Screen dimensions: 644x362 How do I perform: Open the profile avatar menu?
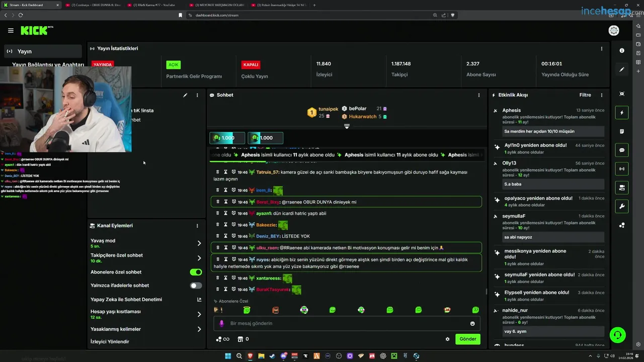[x=614, y=31]
